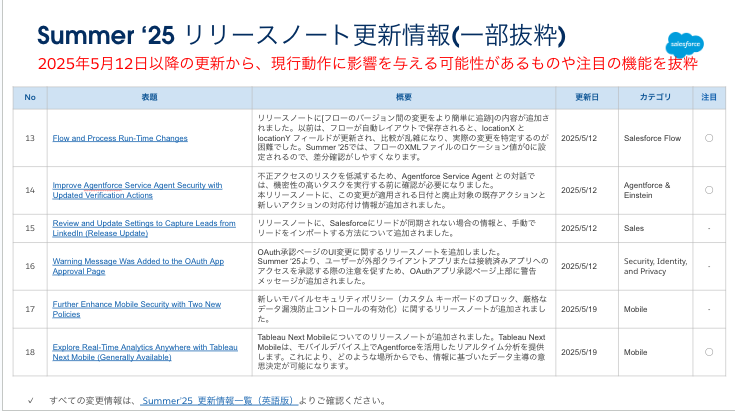735x411 pixels.
Task: Select row number 14 cell
Action: [30, 190]
